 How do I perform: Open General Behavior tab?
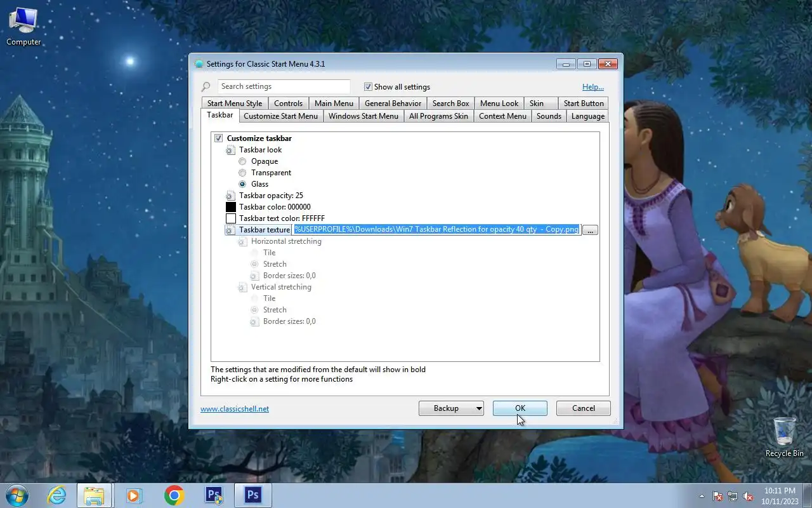393,104
